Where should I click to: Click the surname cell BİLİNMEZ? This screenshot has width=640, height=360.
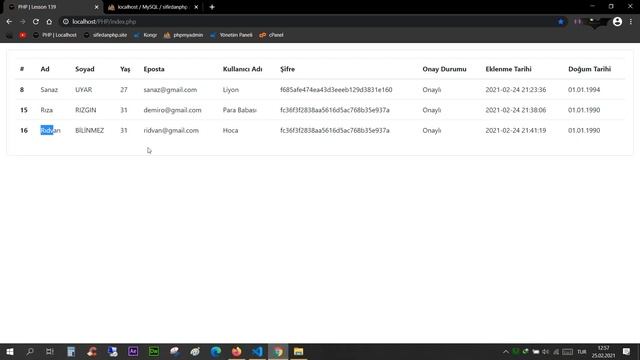coord(89,131)
